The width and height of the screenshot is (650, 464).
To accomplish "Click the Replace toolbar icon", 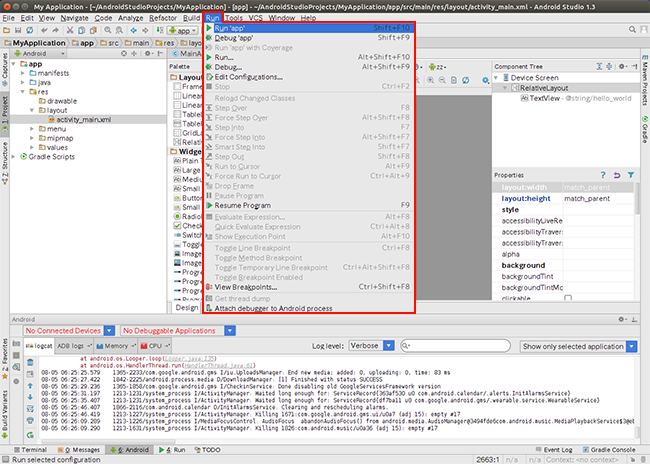I will point(119,30).
